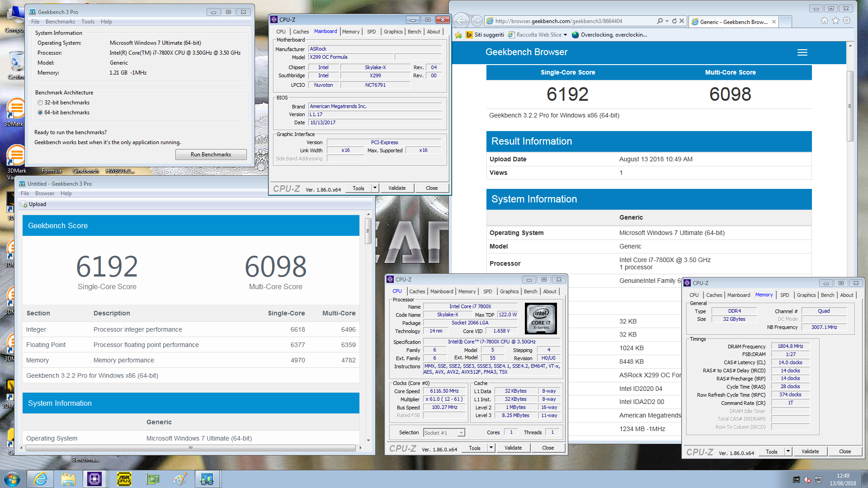Click Intel Core i7 logo in CPU-Z

point(541,319)
